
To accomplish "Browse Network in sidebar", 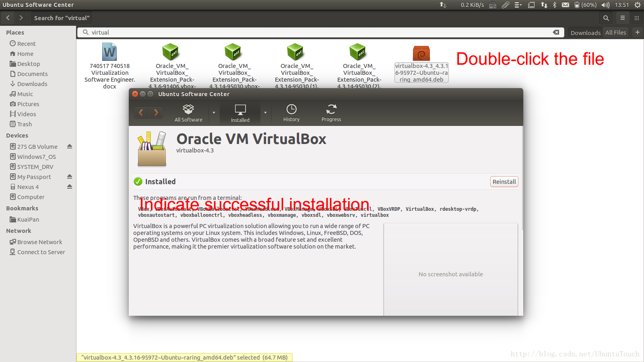I will pyautogui.click(x=39, y=242).
